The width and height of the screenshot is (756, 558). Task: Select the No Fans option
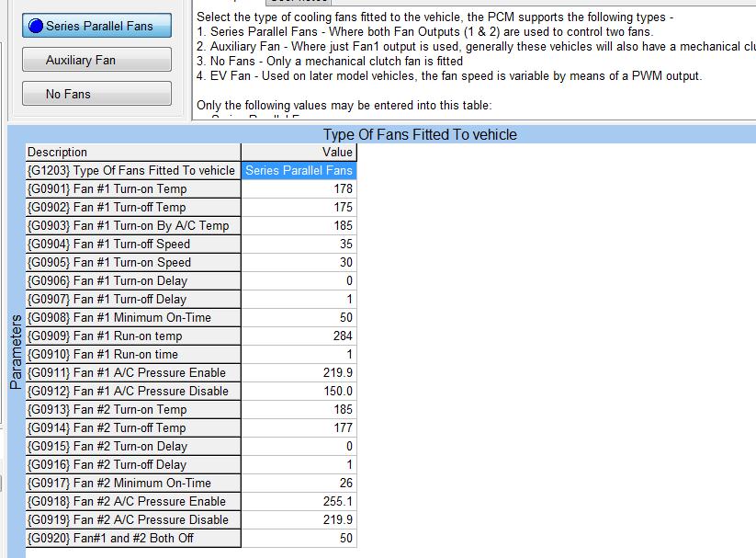(96, 94)
